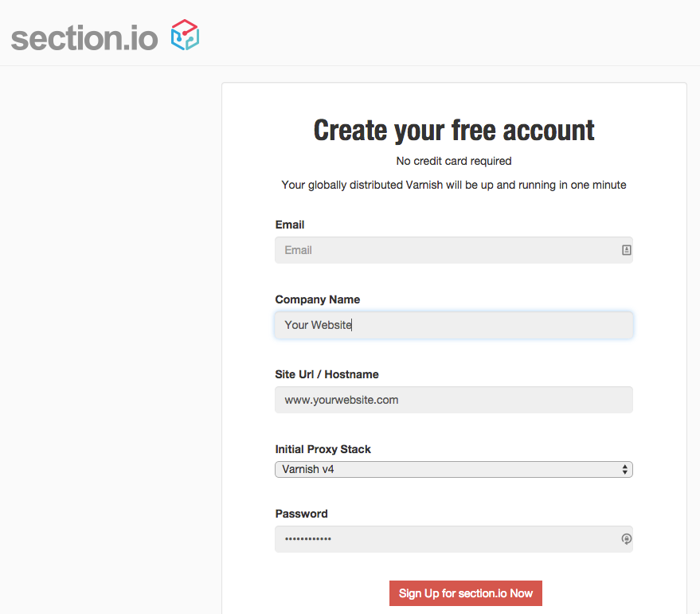The height and width of the screenshot is (614, 700).
Task: Click into the Company Name text box
Action: [454, 325]
